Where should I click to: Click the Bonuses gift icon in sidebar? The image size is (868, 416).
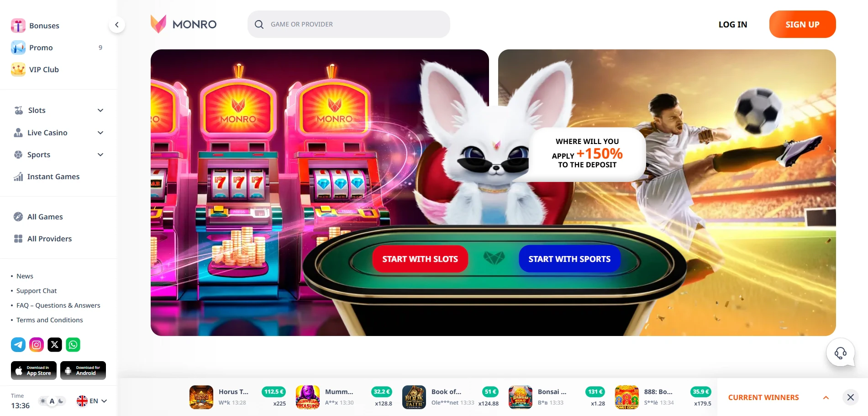18,26
